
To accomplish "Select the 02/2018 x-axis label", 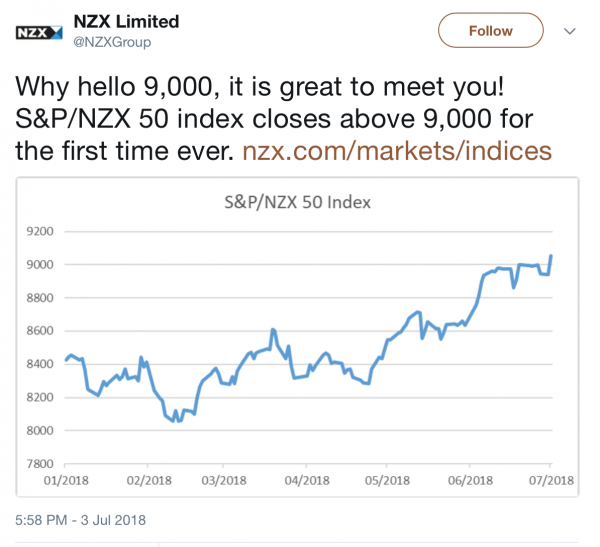I will point(146,481).
